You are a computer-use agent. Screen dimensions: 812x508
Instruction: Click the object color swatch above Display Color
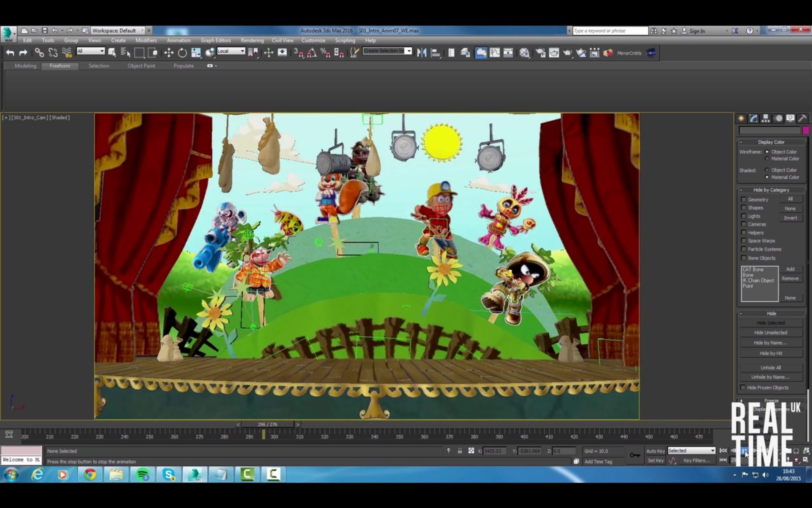point(806,130)
